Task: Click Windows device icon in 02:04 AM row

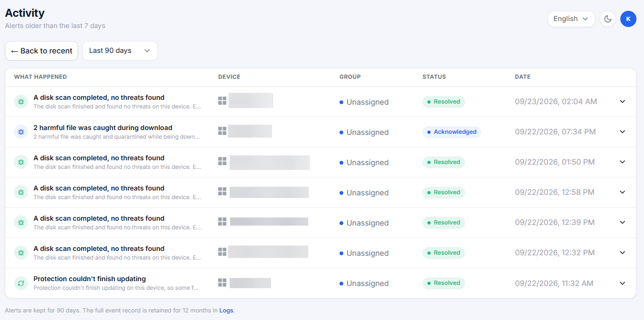Action: tap(222, 101)
